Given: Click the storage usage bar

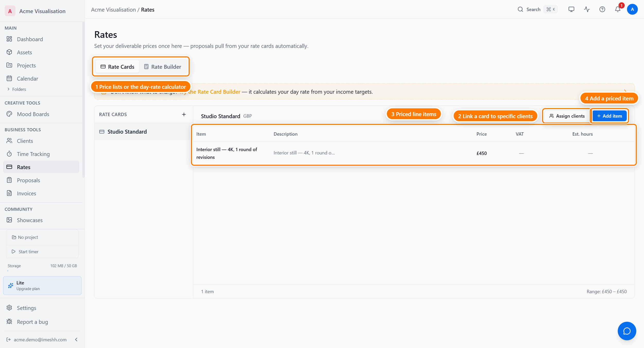Looking at the screenshot, I should (x=42, y=271).
